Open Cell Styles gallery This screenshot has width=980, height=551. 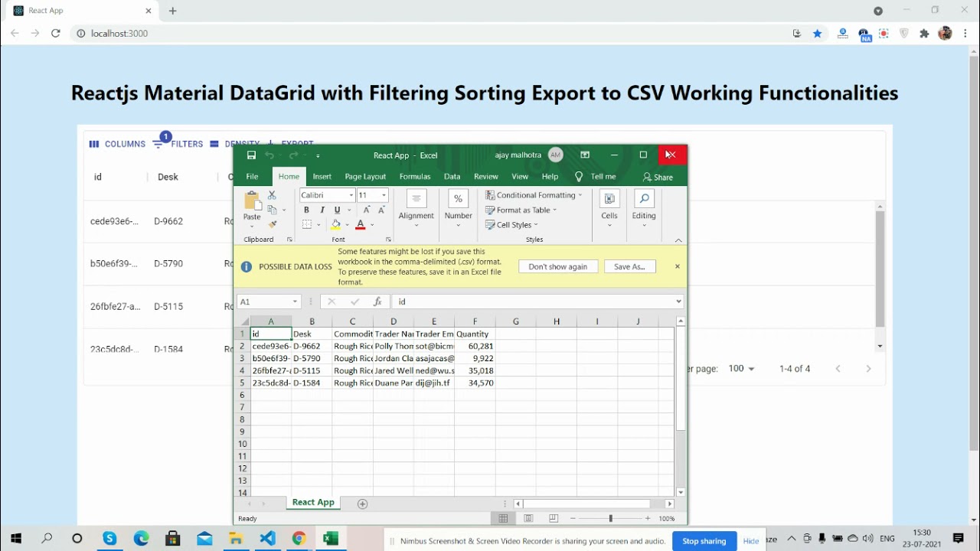511,225
